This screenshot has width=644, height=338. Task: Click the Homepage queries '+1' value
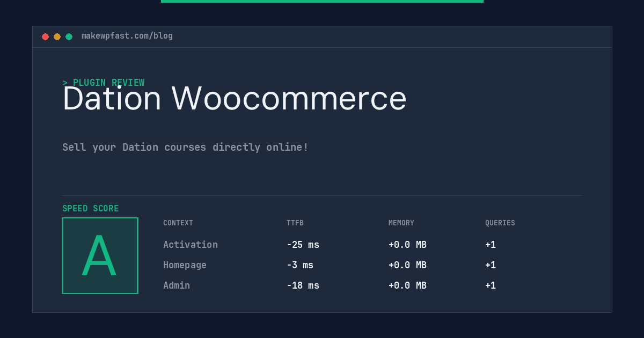[x=491, y=265]
